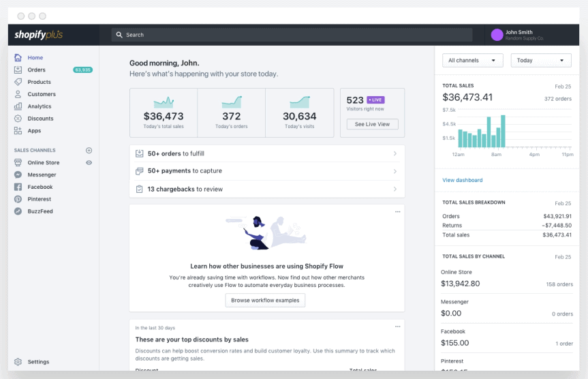Click the Online Store storefront icon

tap(18, 162)
